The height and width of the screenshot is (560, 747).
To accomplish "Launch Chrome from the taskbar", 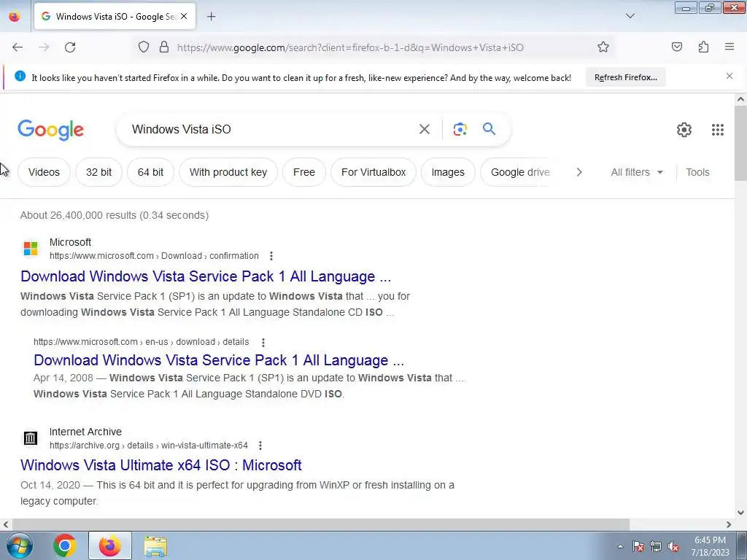I will point(64,545).
